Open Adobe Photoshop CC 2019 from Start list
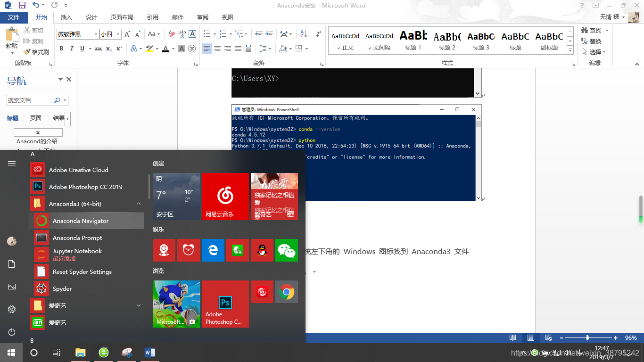Viewport: 644px width, 362px height. (87, 187)
